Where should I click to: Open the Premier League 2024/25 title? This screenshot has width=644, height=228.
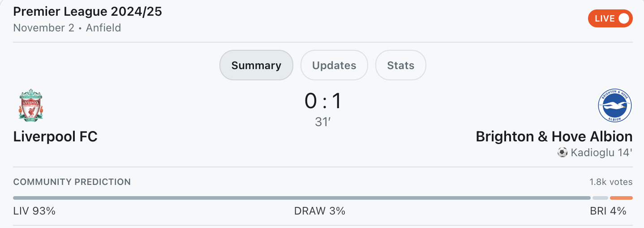pos(88,12)
